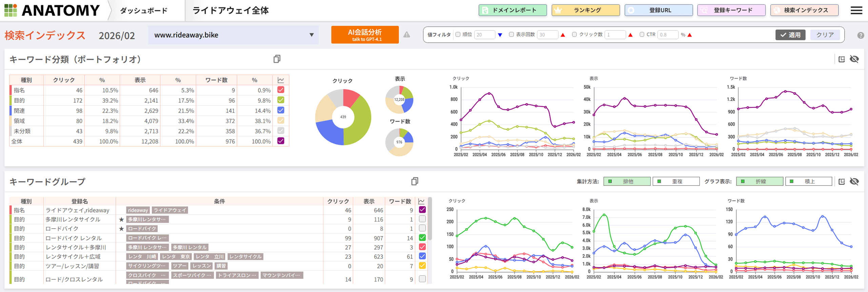The height and width of the screenshot is (292, 868).
Task: Toggle the 表示回数 red up-arrow direction
Action: [x=563, y=35]
